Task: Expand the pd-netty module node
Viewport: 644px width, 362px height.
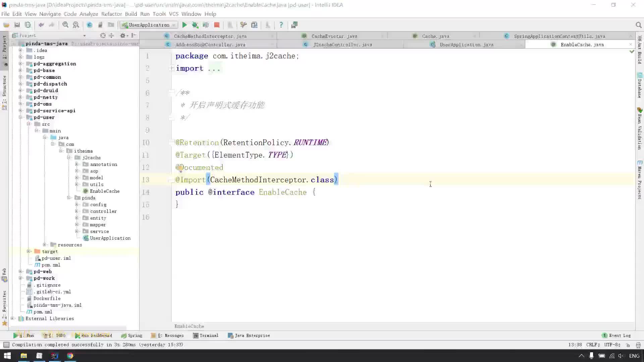Action: click(x=20, y=97)
